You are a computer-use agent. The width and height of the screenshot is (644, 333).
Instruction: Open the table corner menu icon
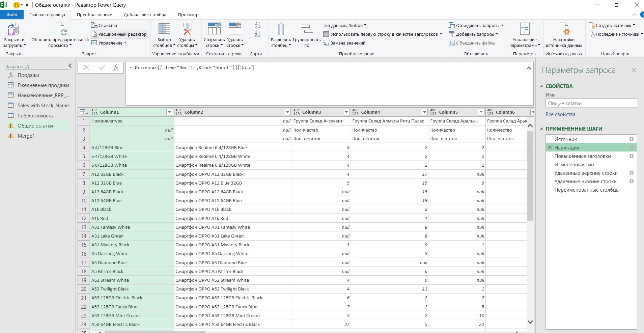(84, 112)
